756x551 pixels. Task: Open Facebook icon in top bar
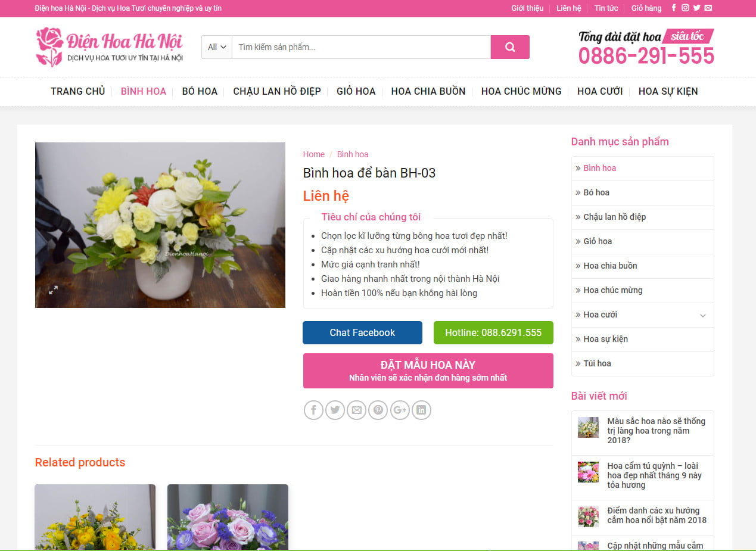[x=674, y=8]
